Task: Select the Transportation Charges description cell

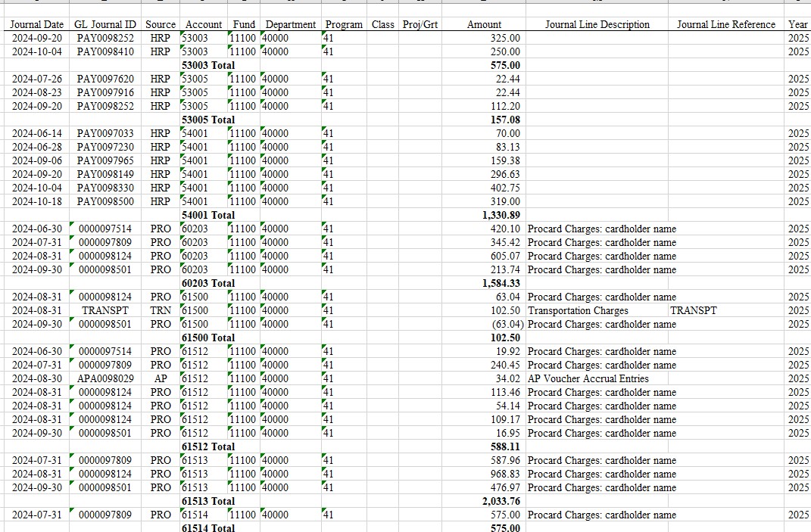Action: (578, 310)
